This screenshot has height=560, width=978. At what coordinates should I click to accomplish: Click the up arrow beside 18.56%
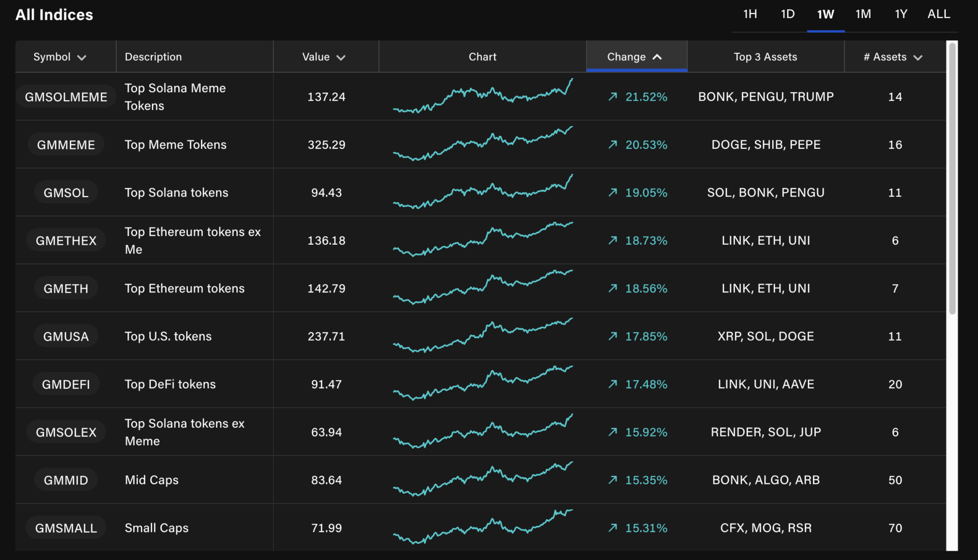tap(613, 288)
